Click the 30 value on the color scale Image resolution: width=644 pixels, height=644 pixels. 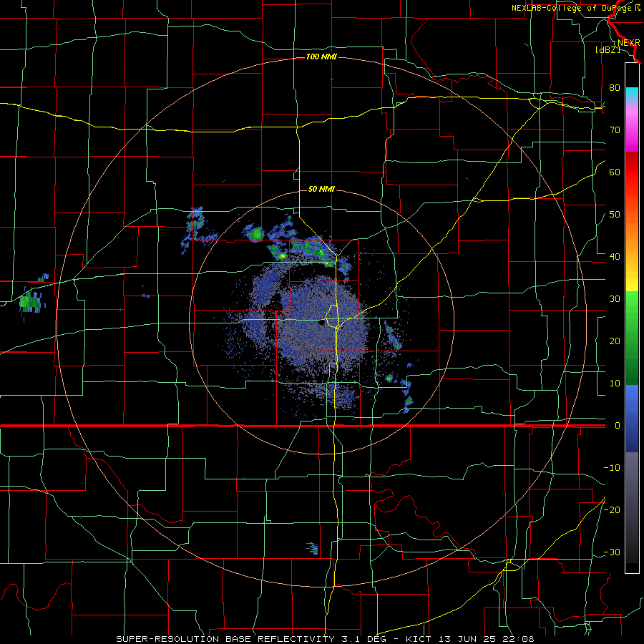click(615, 299)
